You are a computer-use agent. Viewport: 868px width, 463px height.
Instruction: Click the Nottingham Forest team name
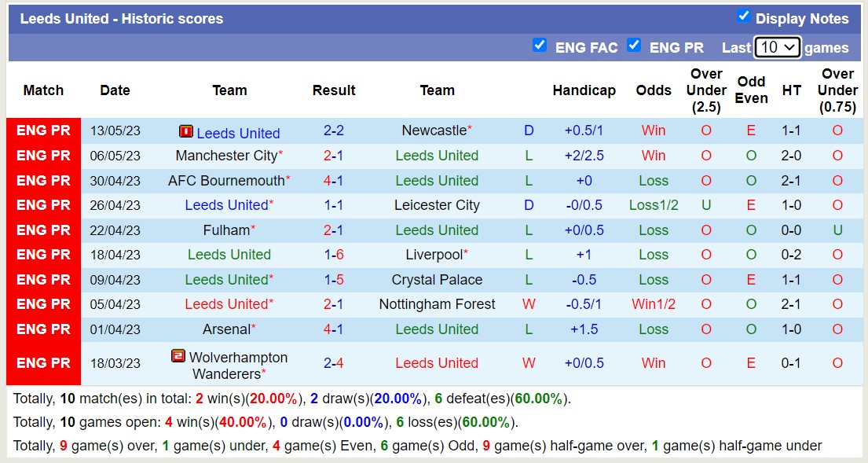(437, 304)
